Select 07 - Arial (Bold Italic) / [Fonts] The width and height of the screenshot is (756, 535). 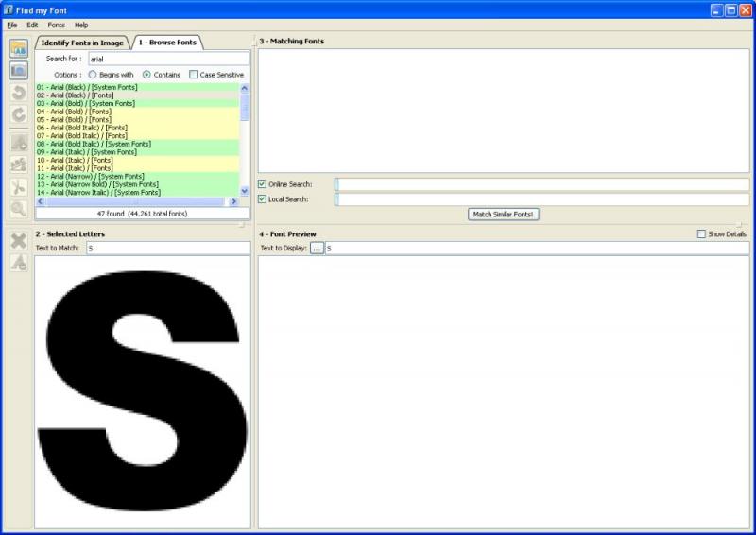click(137, 136)
